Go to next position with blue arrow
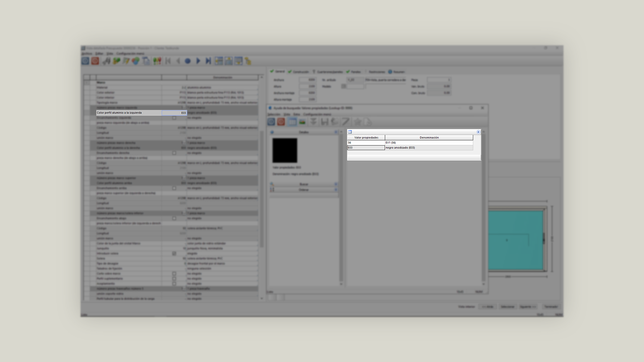 (x=198, y=61)
